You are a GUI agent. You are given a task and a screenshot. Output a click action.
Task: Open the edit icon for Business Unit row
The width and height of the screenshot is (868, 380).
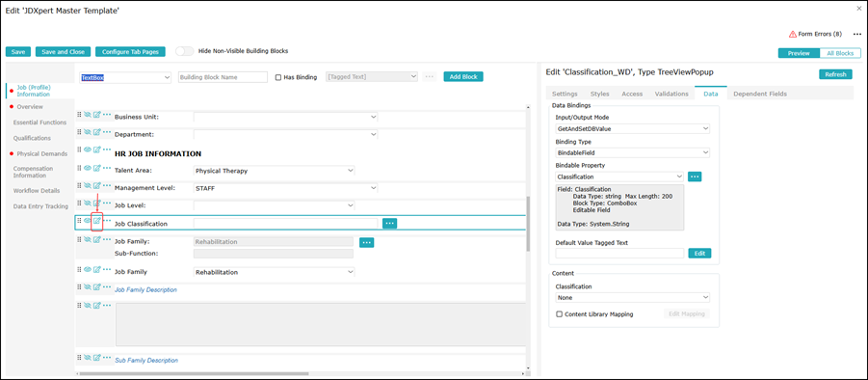click(97, 115)
